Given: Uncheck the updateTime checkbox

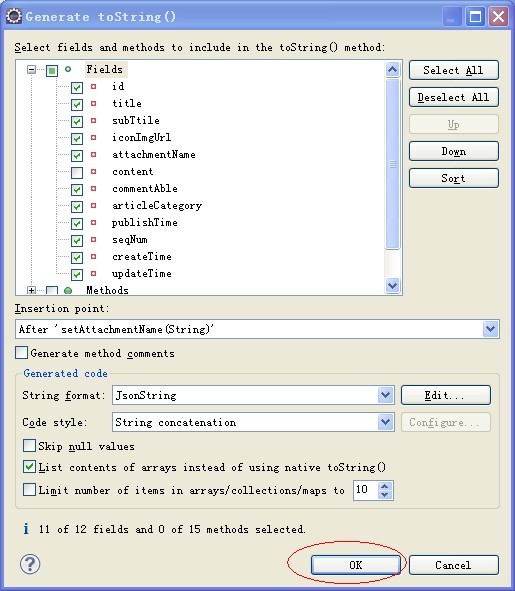Looking at the screenshot, I should point(77,275).
